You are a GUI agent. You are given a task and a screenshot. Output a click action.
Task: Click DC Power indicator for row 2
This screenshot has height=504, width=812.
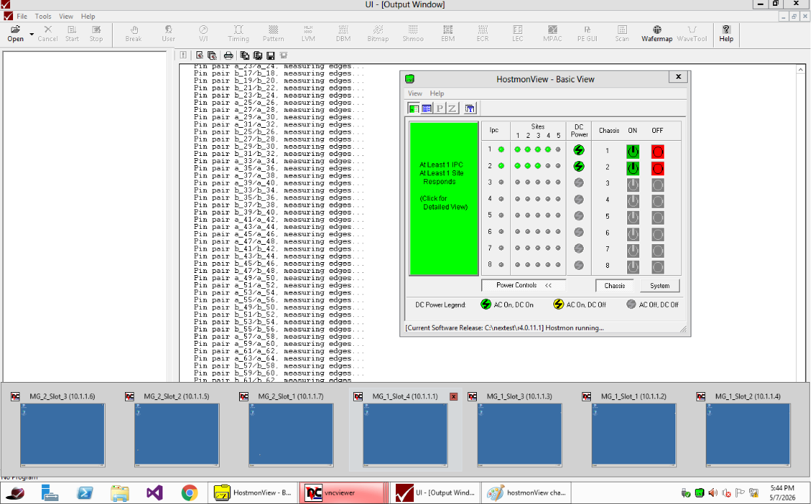coord(579,167)
